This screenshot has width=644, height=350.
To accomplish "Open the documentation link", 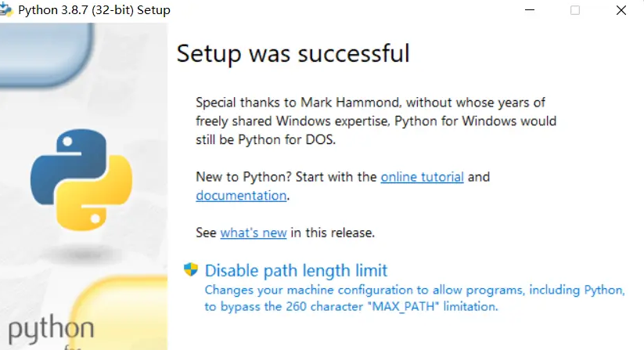I will click(x=241, y=196).
